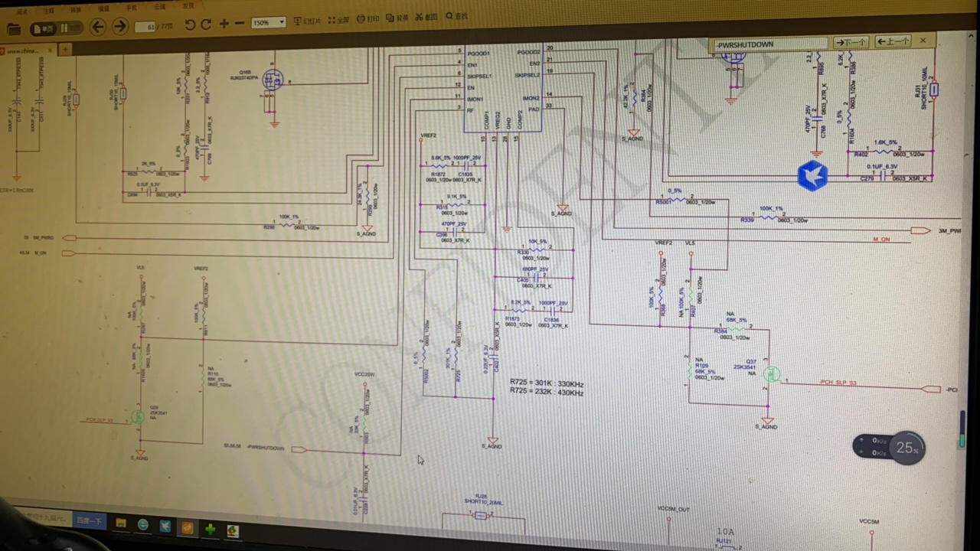Image resolution: width=980 pixels, height=551 pixels.
Task: Find previous match (上一个)
Action: pos(893,41)
